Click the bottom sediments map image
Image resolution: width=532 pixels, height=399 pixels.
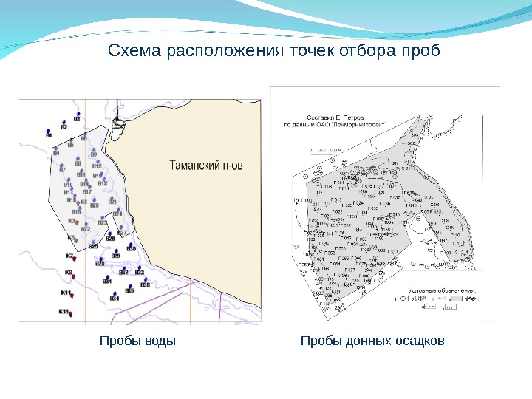point(386,204)
